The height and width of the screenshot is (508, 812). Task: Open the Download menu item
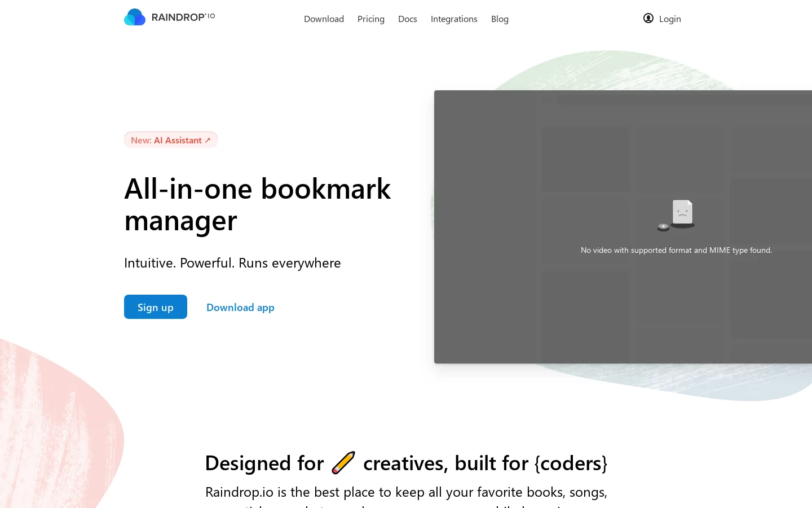click(x=324, y=19)
